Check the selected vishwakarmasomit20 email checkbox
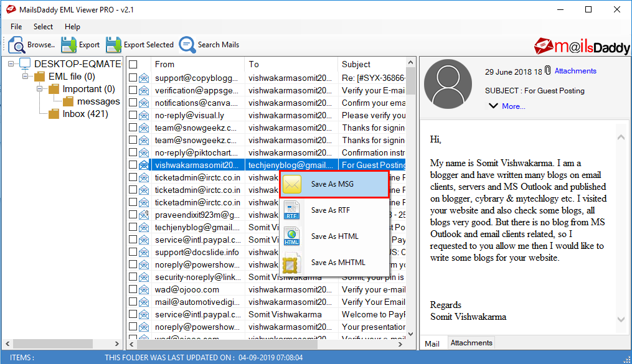The image size is (632, 364). (x=133, y=165)
